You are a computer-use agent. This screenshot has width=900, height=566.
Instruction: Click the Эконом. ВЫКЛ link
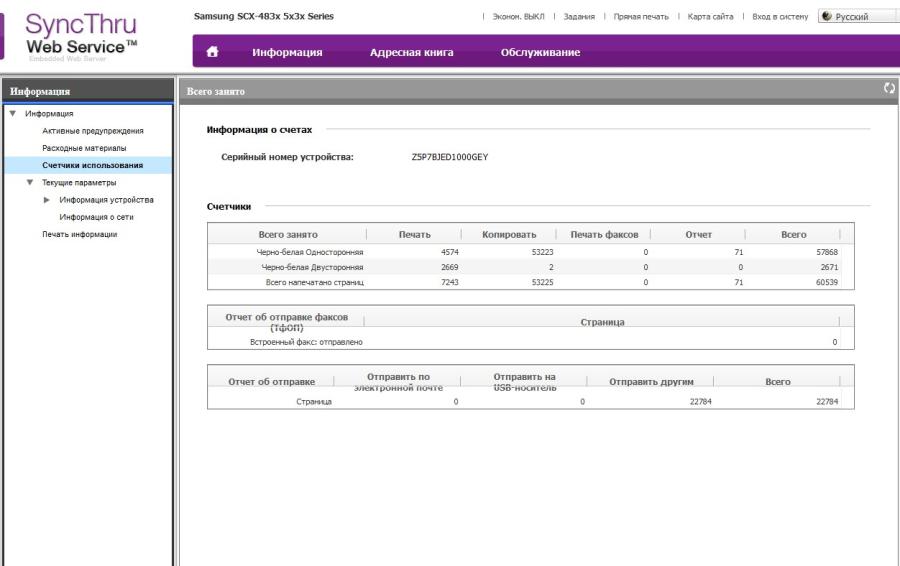(x=516, y=17)
